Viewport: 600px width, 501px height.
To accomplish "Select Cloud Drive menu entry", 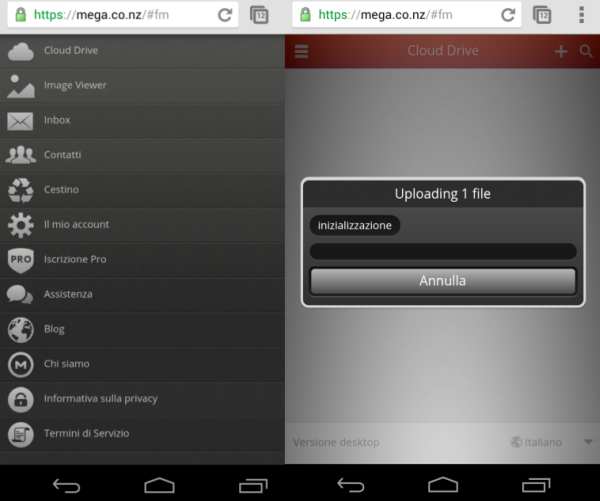I will point(142,51).
